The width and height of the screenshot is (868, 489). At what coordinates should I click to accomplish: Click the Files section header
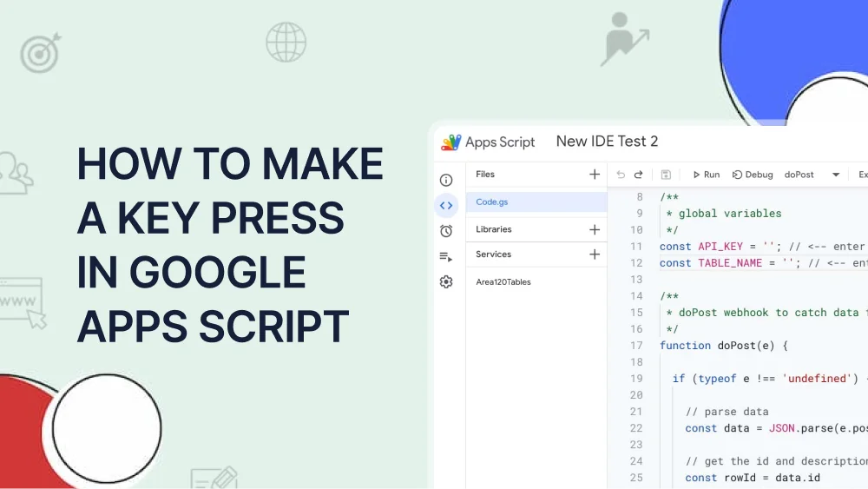(485, 175)
